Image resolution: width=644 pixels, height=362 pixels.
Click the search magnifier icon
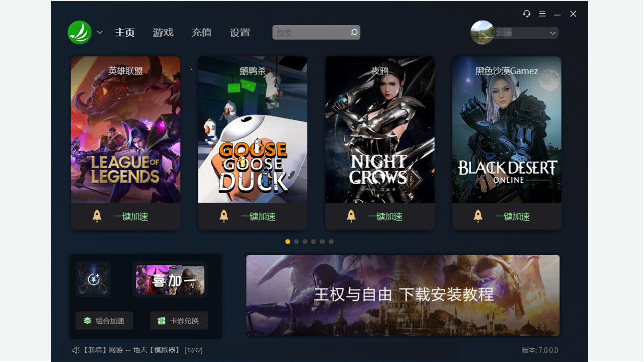(x=354, y=33)
